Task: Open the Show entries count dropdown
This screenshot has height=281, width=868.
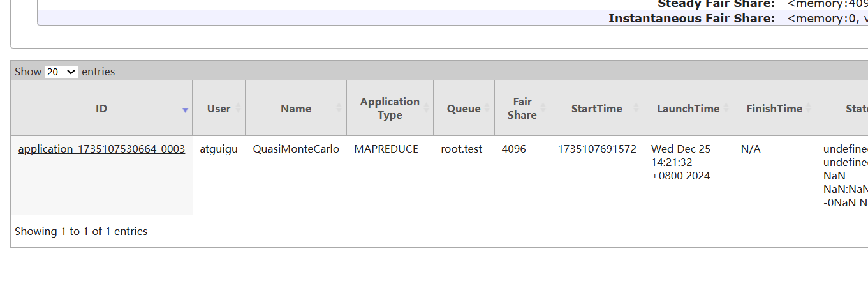Action: (61, 72)
